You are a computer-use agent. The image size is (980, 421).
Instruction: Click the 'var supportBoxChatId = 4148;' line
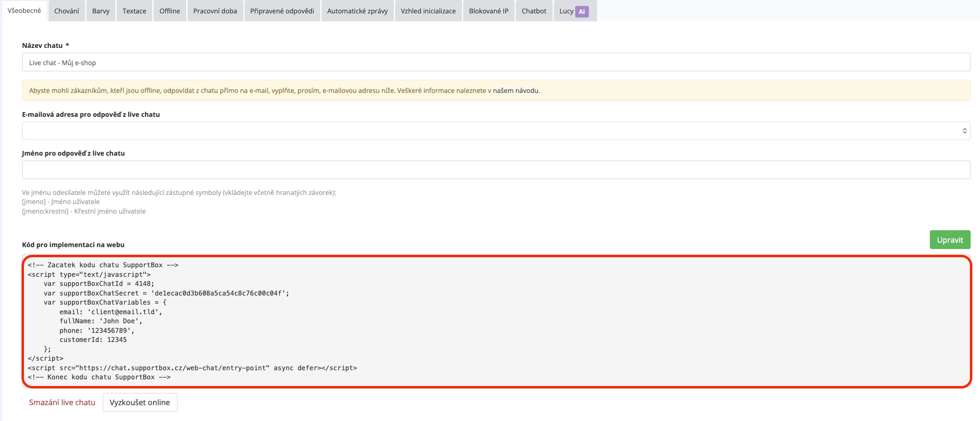coord(99,284)
